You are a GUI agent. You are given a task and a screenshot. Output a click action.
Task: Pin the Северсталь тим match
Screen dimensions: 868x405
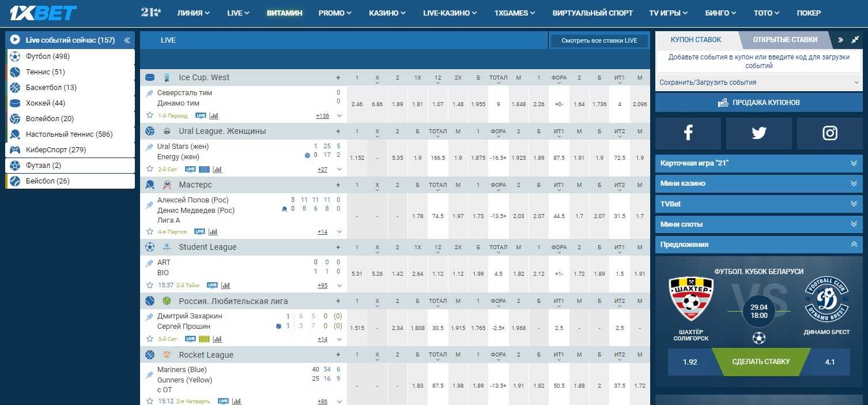(150, 93)
